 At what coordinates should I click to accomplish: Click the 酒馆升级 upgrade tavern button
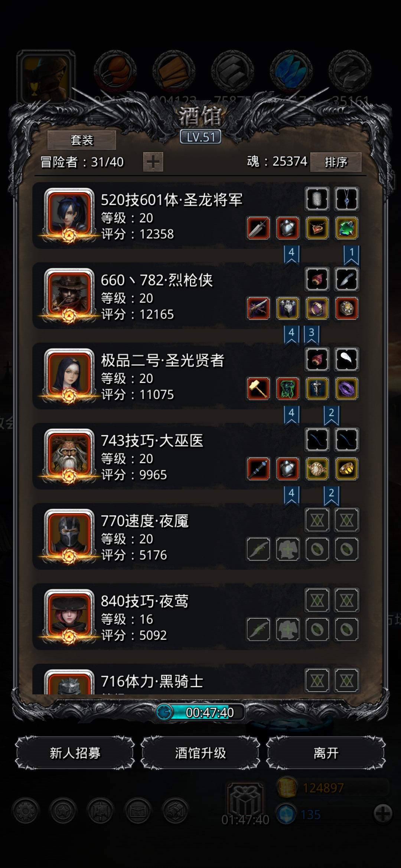point(200,753)
